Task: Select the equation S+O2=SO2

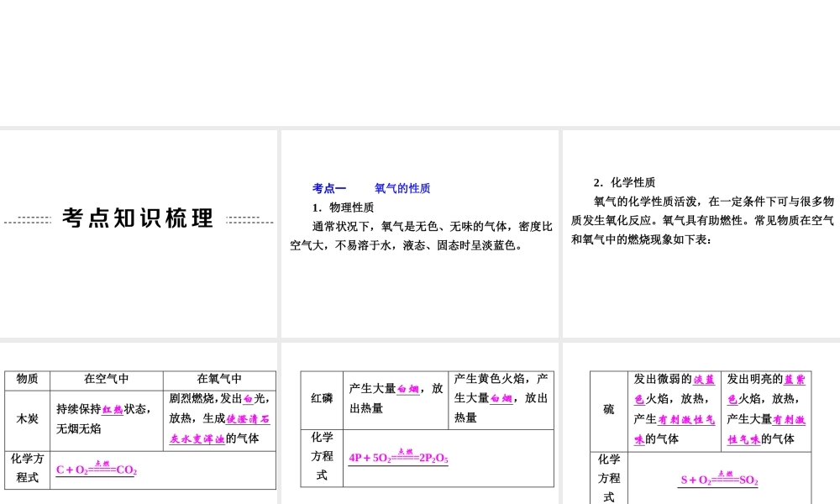Action: pyautogui.click(x=720, y=479)
